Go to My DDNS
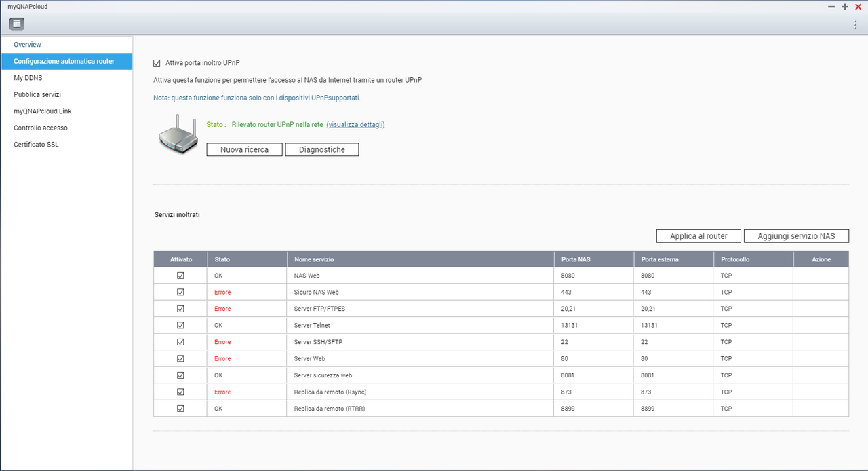The width and height of the screenshot is (868, 471). [x=66, y=78]
